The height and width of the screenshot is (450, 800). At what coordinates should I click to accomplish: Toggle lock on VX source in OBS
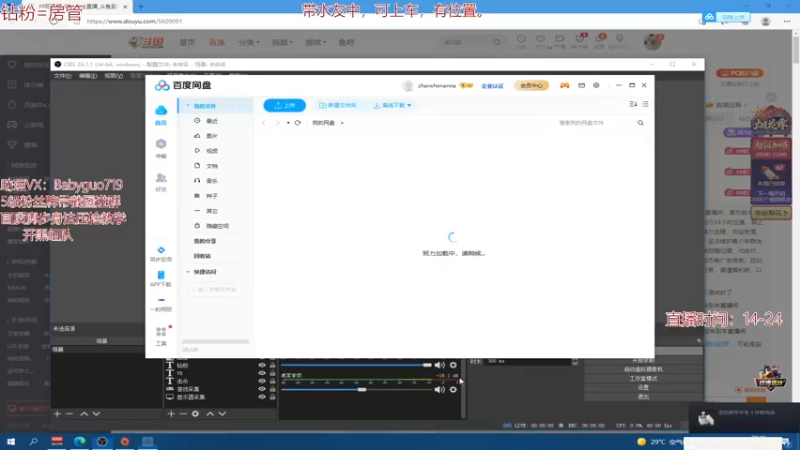coord(272,373)
